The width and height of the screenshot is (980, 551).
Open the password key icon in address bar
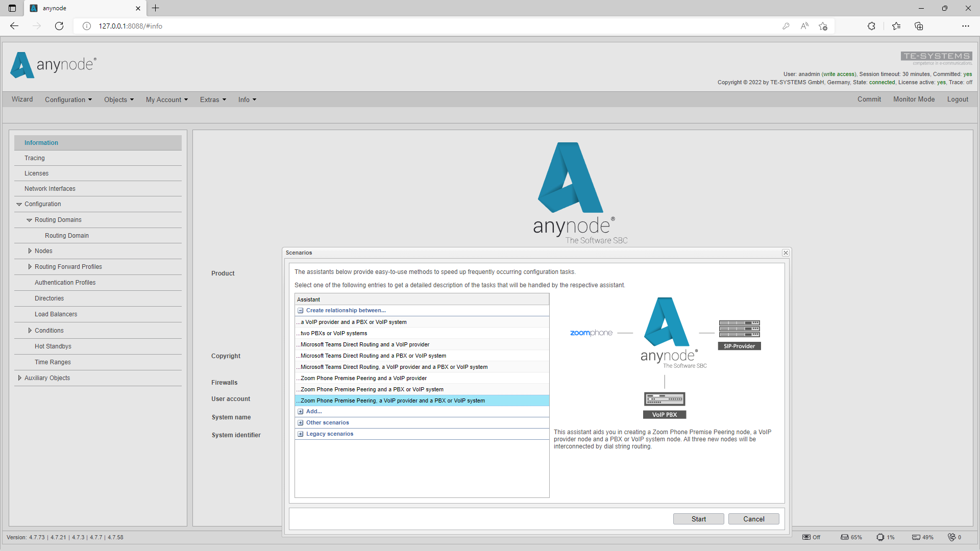[786, 26]
